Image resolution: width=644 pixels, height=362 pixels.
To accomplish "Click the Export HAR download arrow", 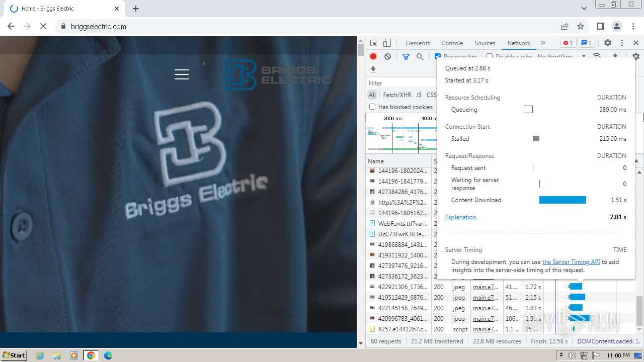I will (x=373, y=69).
